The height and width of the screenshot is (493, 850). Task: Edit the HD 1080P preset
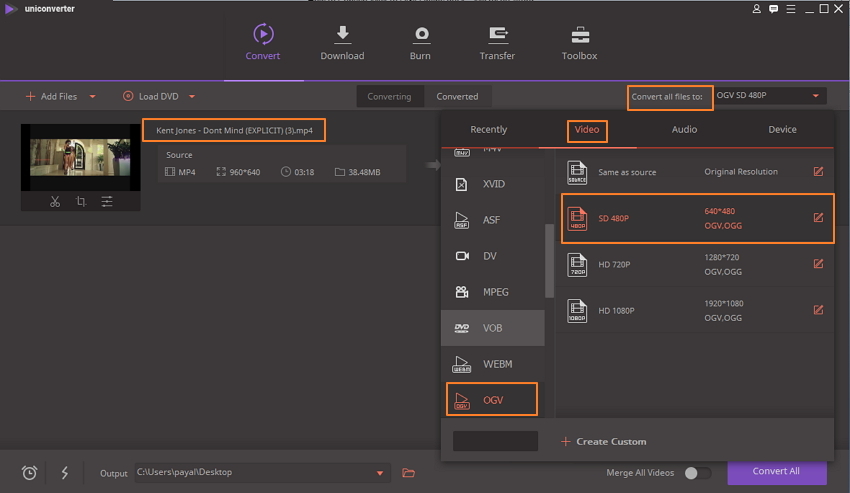(818, 310)
